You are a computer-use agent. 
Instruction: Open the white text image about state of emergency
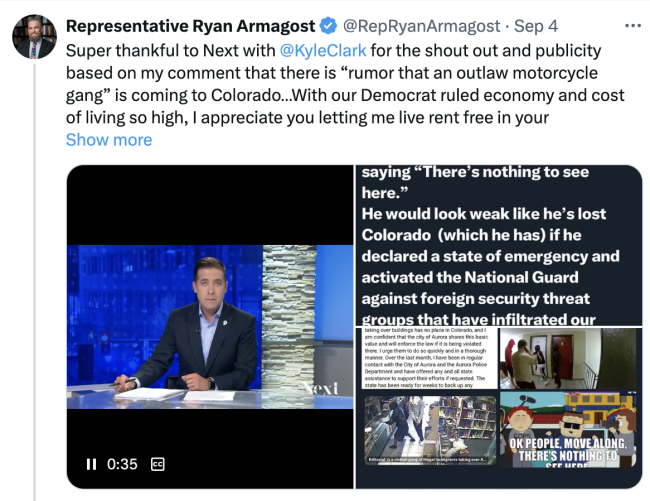[499, 245]
